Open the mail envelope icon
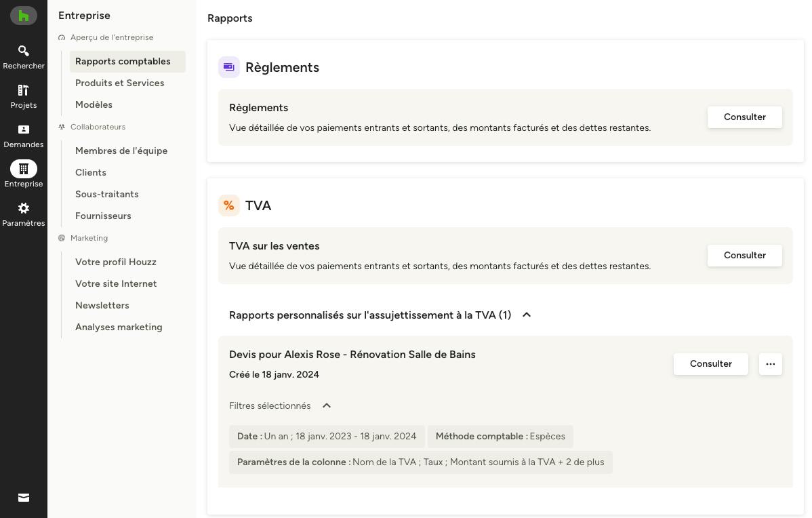The width and height of the screenshot is (812, 518). pos(23,498)
